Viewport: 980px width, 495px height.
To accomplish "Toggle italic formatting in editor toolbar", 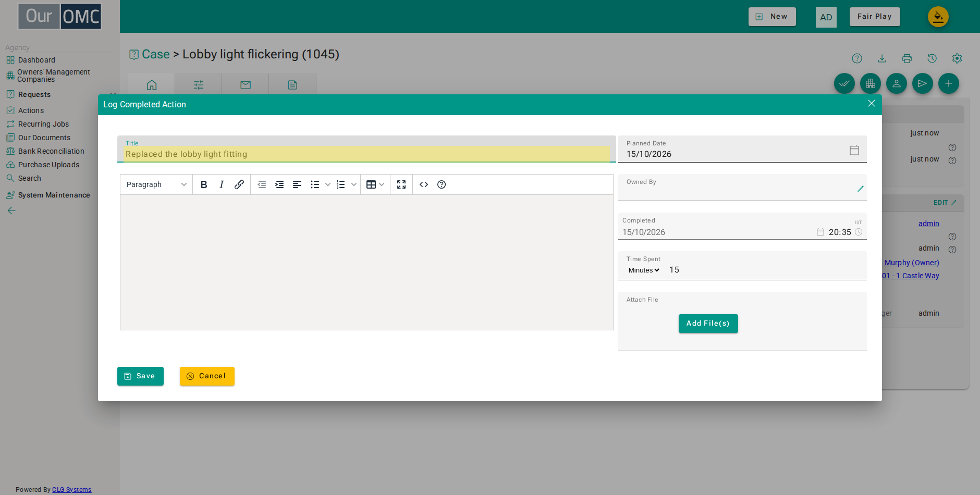I will tap(222, 184).
